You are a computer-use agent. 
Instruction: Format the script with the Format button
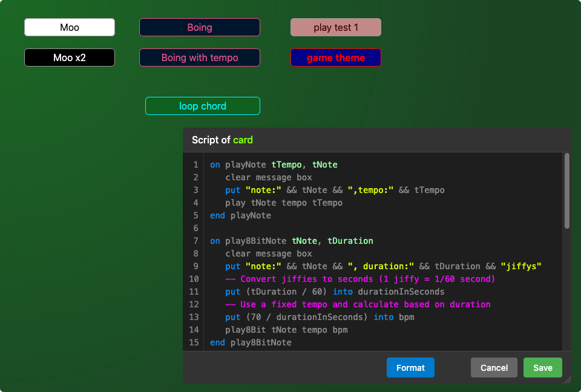(x=410, y=368)
